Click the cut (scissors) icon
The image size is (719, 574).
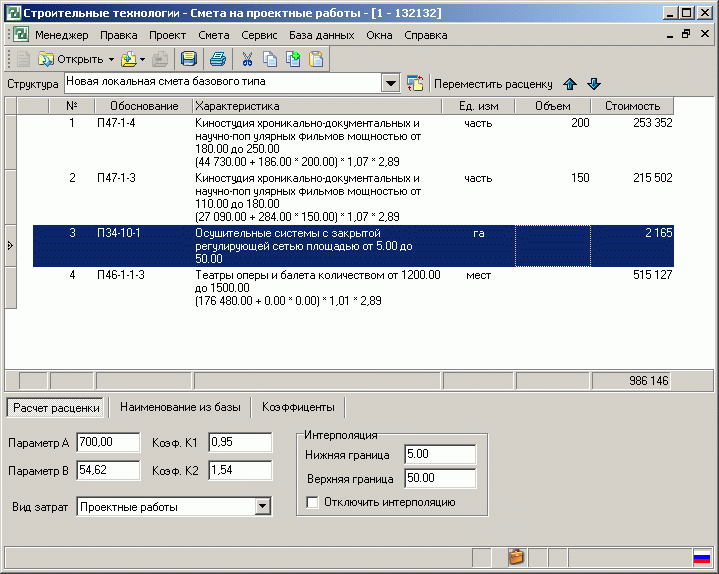click(248, 59)
